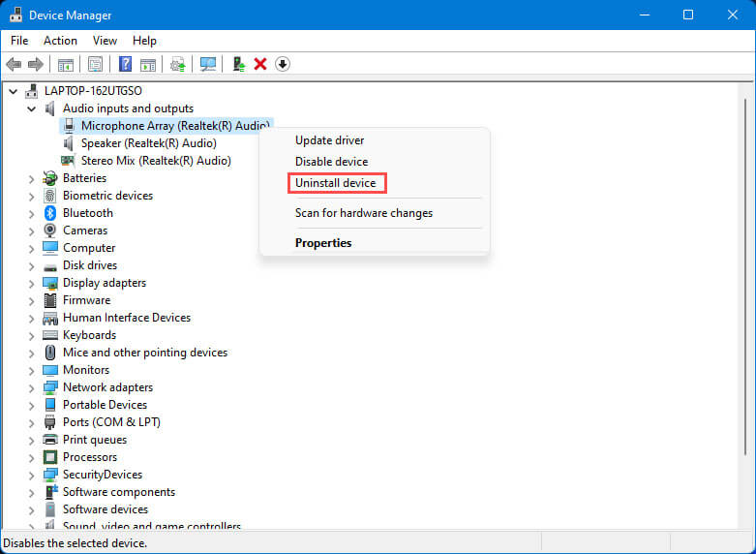The width and height of the screenshot is (756, 554).
Task: Open the View menu
Action: [x=105, y=41]
